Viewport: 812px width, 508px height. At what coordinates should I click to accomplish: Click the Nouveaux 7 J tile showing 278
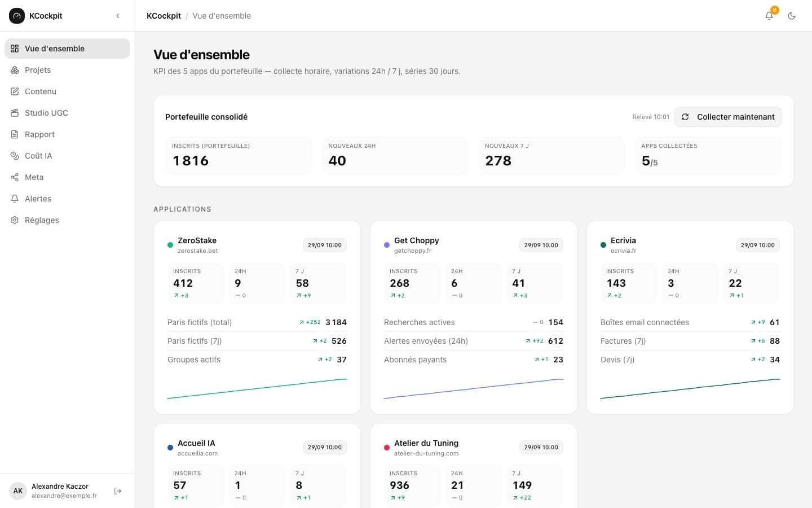coord(552,155)
